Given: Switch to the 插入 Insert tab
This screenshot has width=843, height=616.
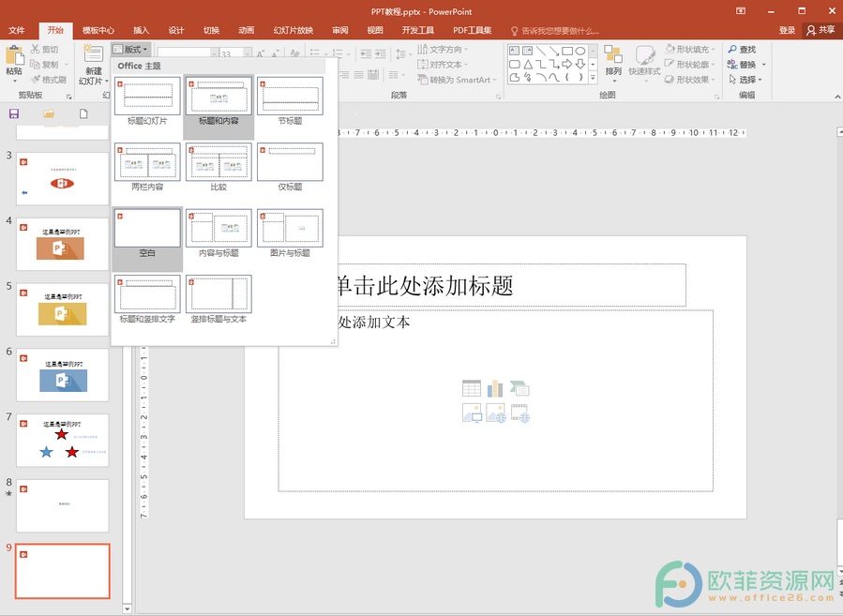Looking at the screenshot, I should click(141, 30).
